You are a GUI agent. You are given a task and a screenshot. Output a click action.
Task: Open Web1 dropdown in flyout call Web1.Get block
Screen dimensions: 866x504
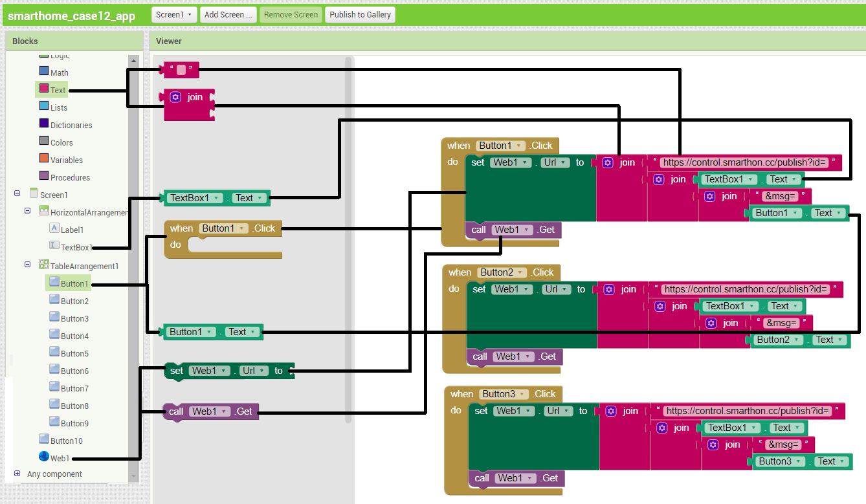coord(208,411)
